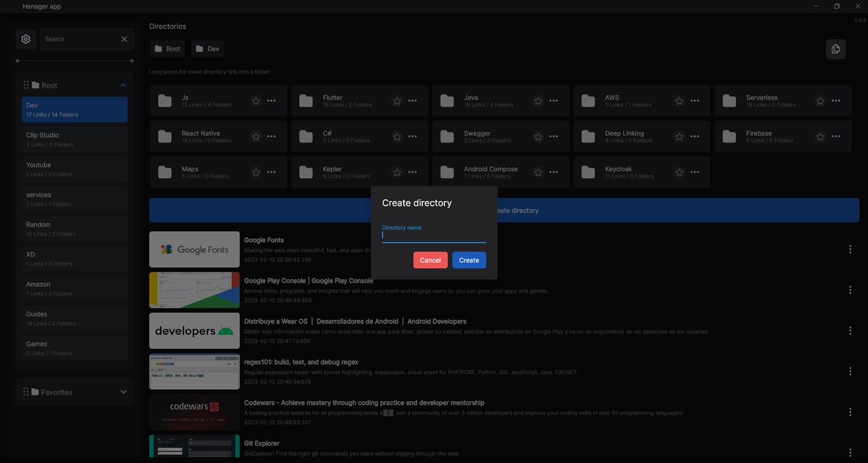Screen dimensions: 868x463
Task: Clear the search field with X
Action: [124, 39]
